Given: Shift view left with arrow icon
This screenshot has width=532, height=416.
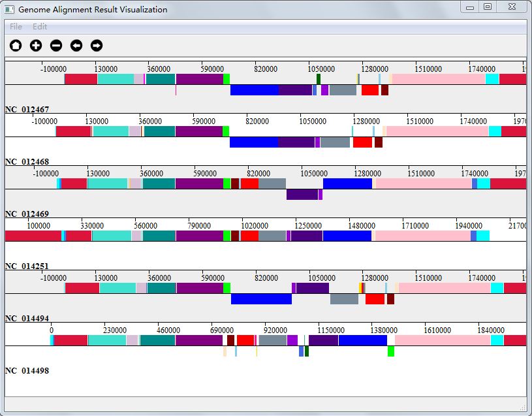Looking at the screenshot, I should [76, 45].
